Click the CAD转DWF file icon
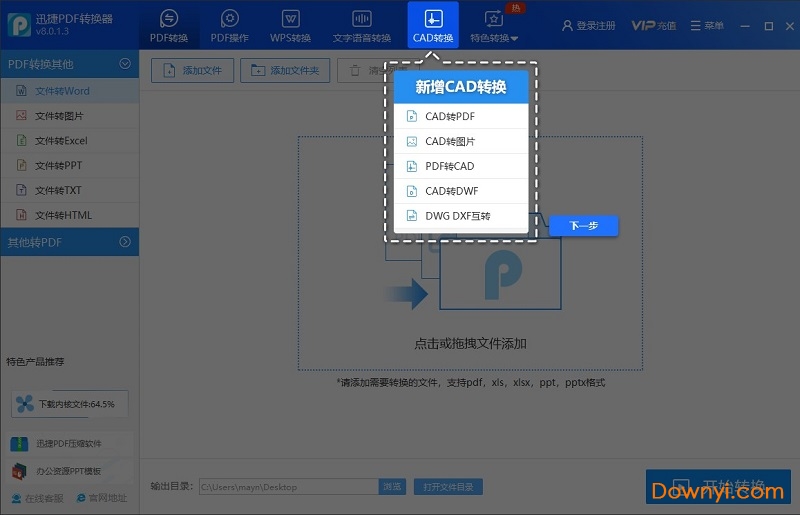 411,191
